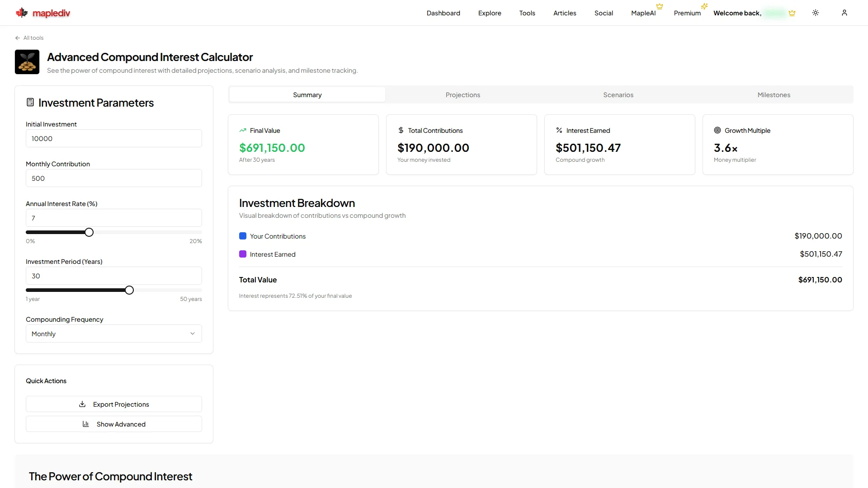868x488 pixels.
Task: Open the user profile icon
Action: [844, 13]
